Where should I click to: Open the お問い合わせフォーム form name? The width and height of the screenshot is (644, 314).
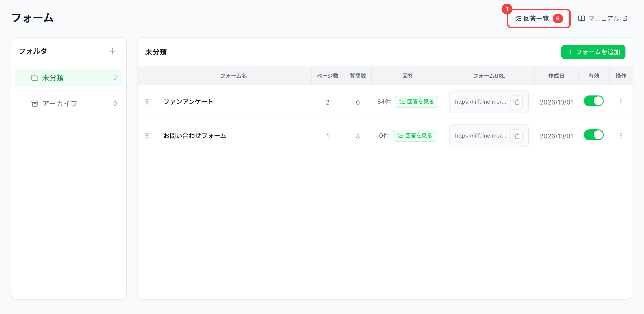point(195,136)
